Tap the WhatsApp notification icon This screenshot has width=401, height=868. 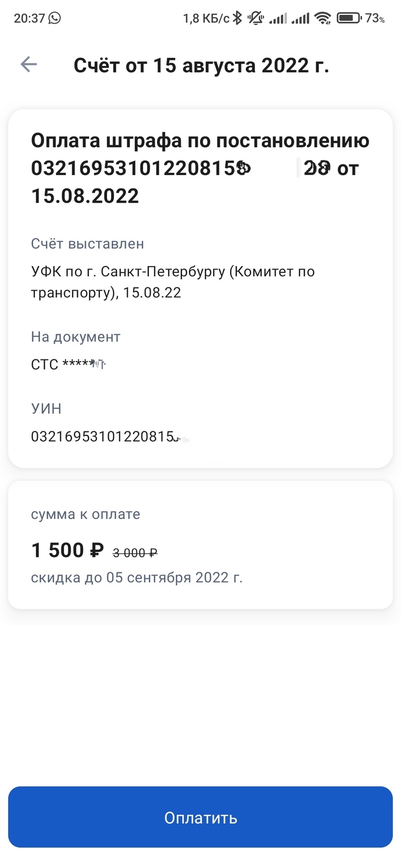point(54,18)
